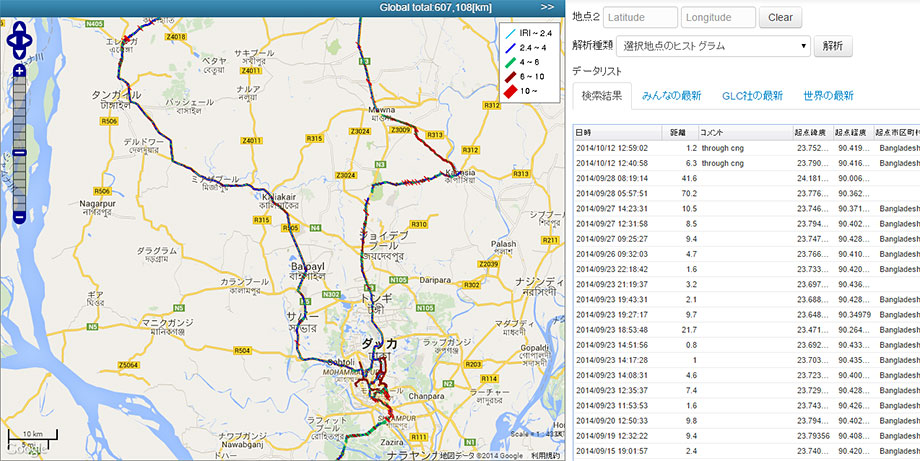This screenshot has height=461, width=920.
Task: Click the '10 ~' red legend swatch
Action: pos(510,91)
